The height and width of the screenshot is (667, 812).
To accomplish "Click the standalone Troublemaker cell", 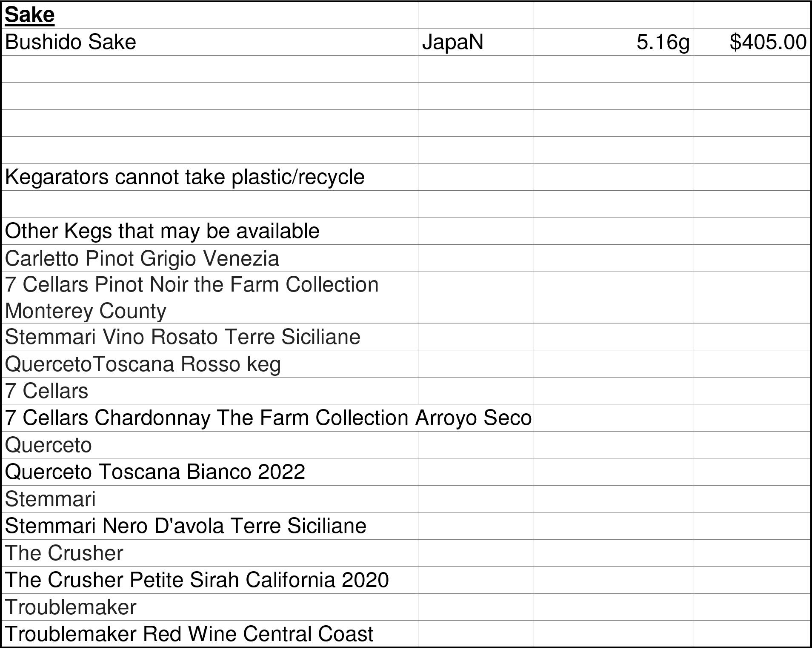I will pyautogui.click(x=71, y=607).
